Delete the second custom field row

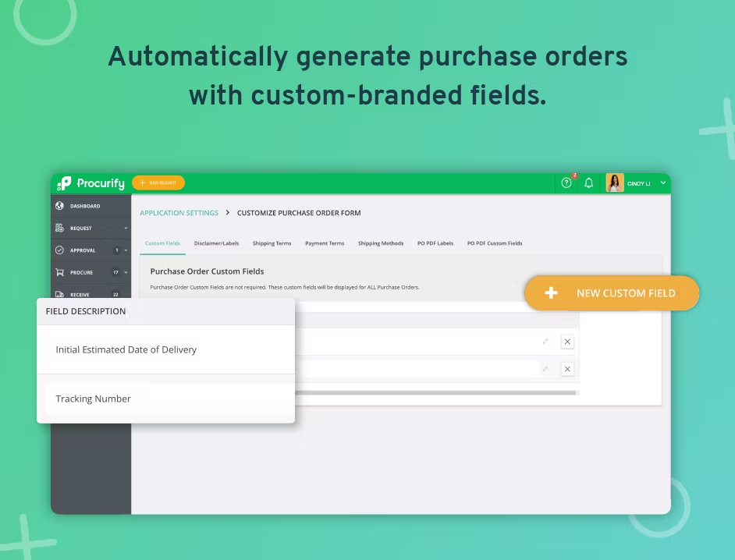tap(567, 369)
